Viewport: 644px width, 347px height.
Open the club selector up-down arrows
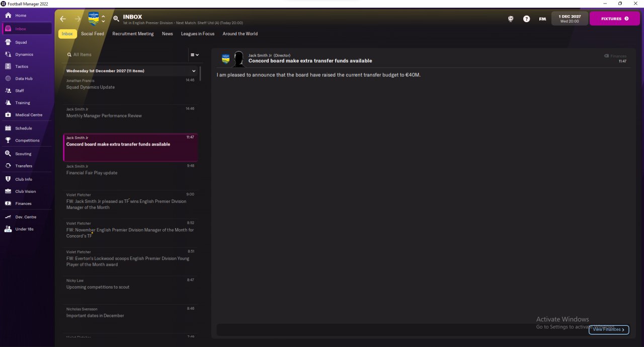(x=103, y=19)
